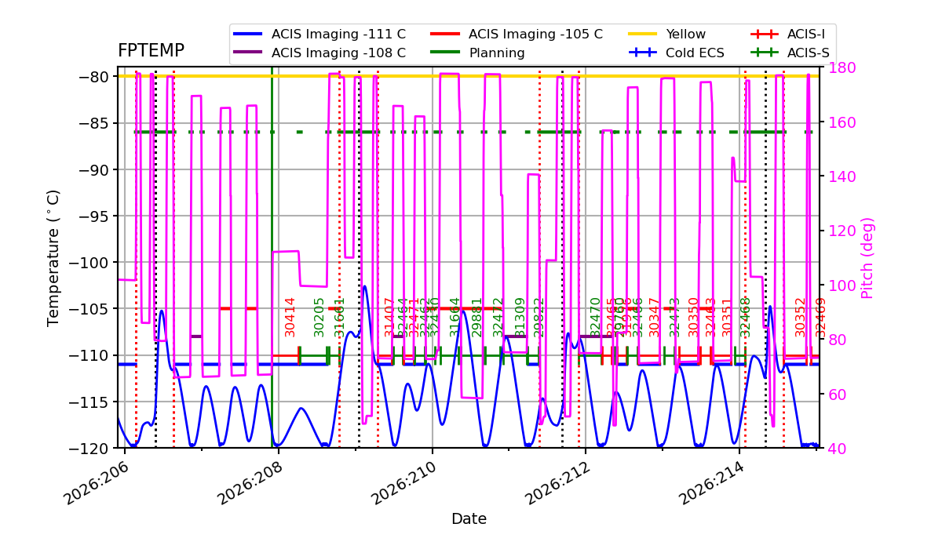Click the 2026:212 date tick label

tap(558, 482)
